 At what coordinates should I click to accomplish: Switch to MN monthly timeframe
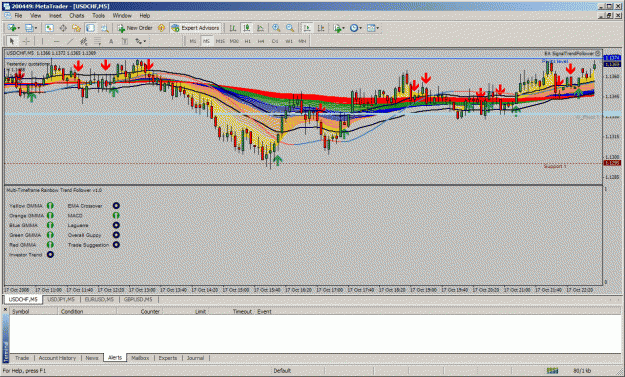[x=302, y=41]
